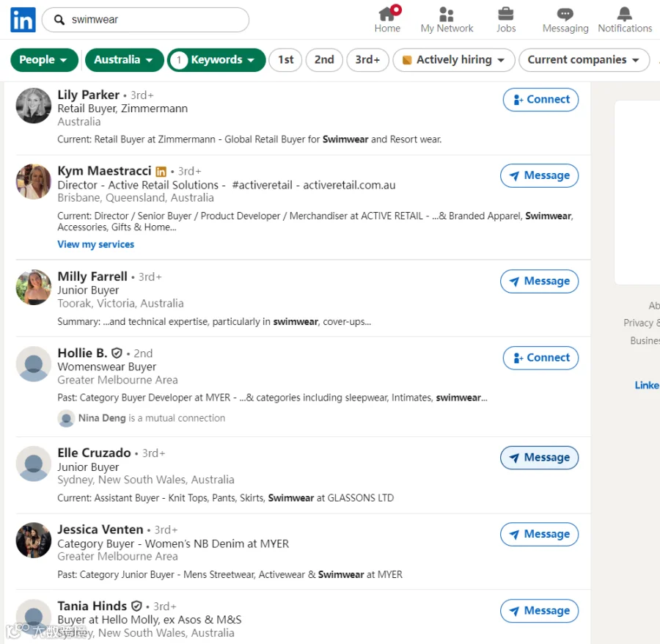Select 'Sydney, New South Wales, Australia' under Elle Cruzado
Image resolution: width=660 pixels, height=644 pixels.
pyautogui.click(x=146, y=480)
